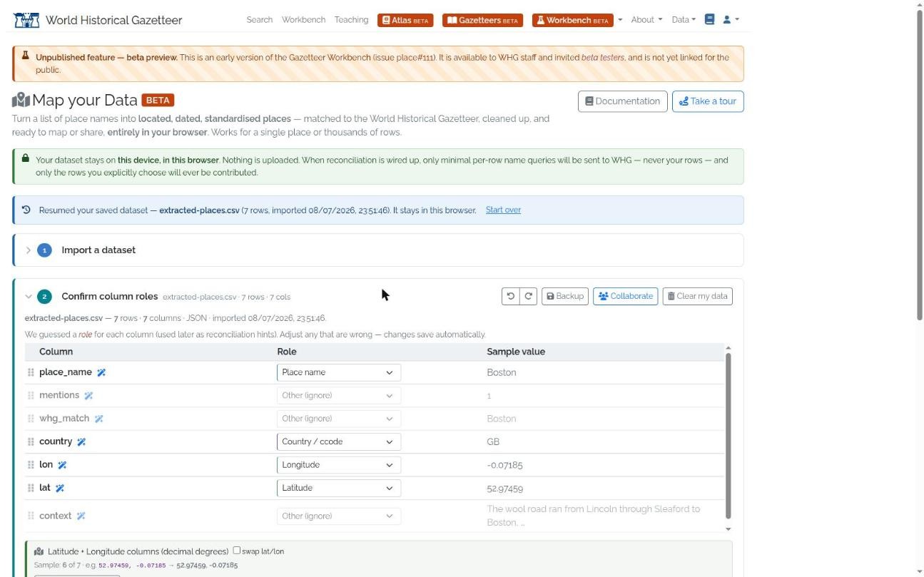The image size is (924, 577).
Task: Click the magic wand next to place_name
Action: 101,372
